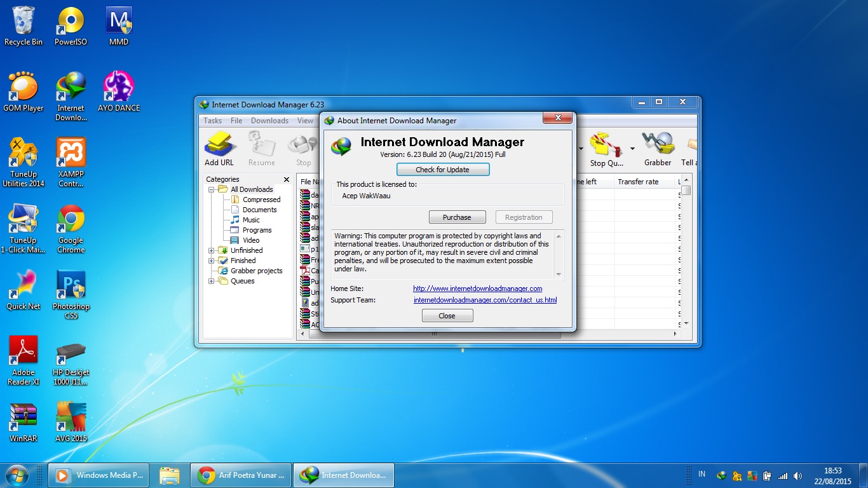The height and width of the screenshot is (488, 868).
Task: Select Adobe Reader XI desktop icon
Action: pyautogui.click(x=24, y=361)
